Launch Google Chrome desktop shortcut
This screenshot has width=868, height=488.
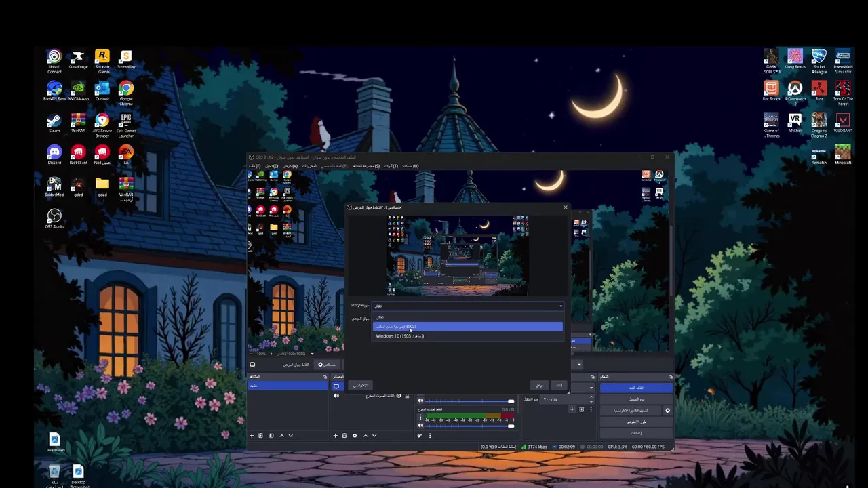(x=126, y=93)
